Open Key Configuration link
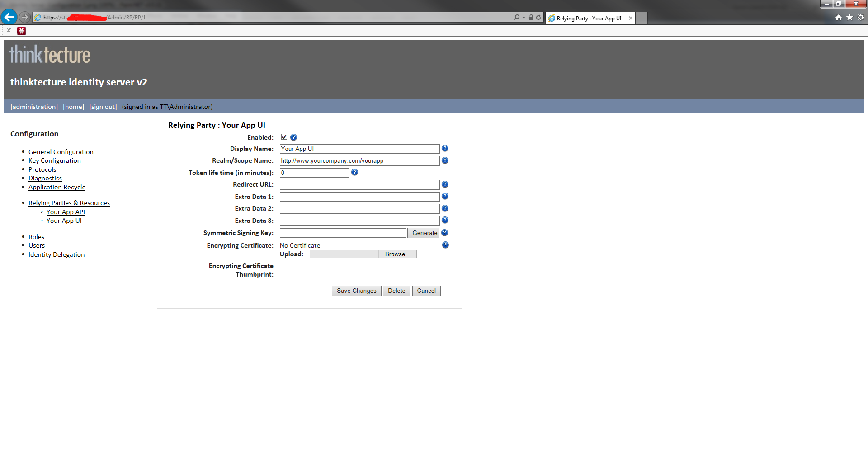Viewport: 868px width, 451px height. coord(55,160)
